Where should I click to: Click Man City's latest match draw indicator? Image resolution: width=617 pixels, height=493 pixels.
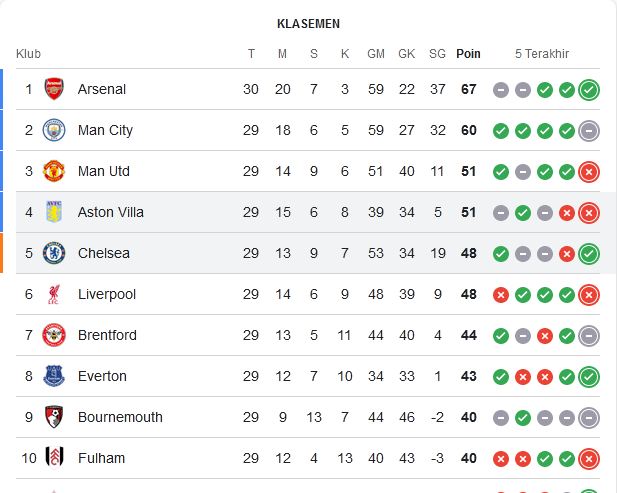589,130
